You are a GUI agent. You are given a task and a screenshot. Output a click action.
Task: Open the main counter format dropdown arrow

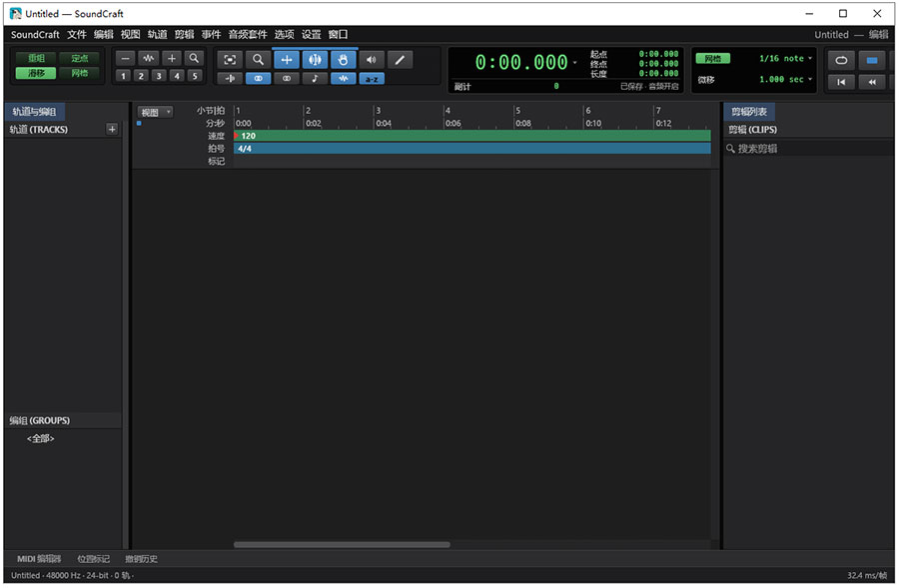pos(575,62)
